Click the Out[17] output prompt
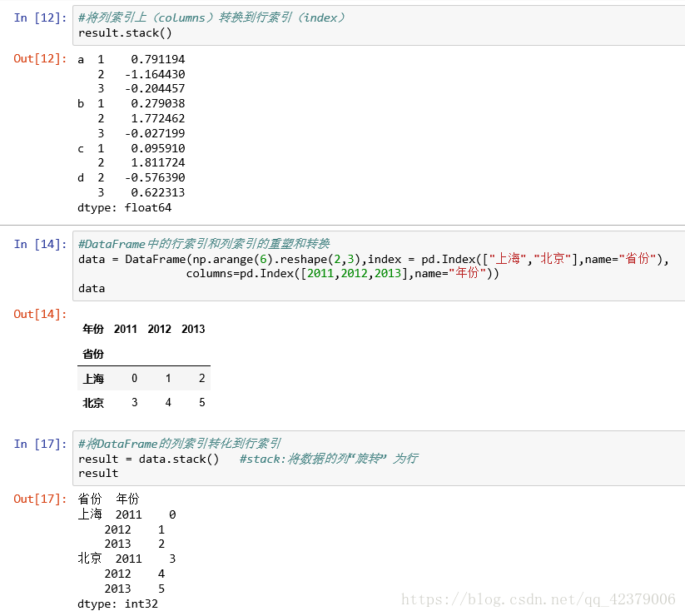Viewport: 685px width, 616px height. click(x=40, y=499)
